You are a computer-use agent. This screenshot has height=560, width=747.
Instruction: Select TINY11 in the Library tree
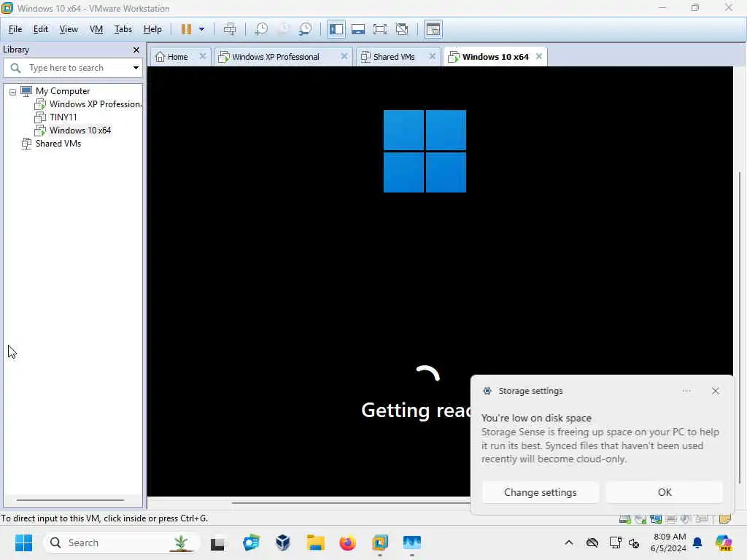[x=63, y=117]
